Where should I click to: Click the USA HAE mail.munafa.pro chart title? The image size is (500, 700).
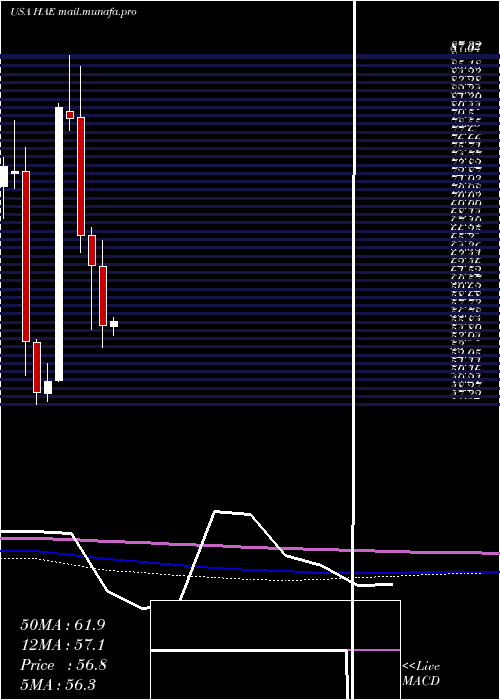coord(73,12)
